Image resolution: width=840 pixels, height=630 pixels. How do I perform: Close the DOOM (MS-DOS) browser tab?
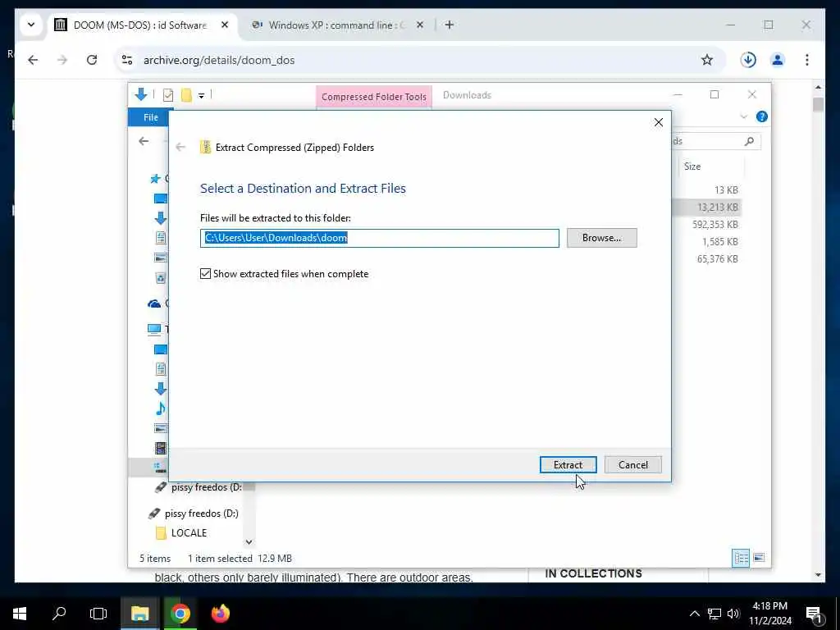(225, 25)
